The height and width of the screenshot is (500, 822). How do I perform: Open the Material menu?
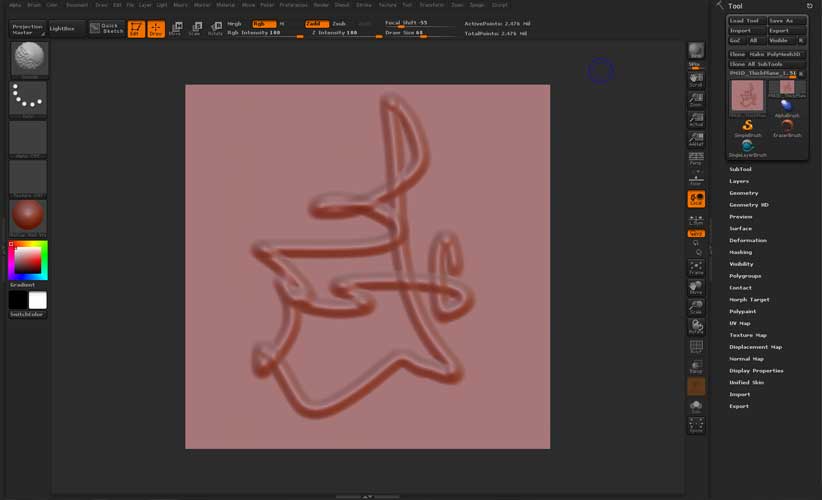pyautogui.click(x=226, y=5)
